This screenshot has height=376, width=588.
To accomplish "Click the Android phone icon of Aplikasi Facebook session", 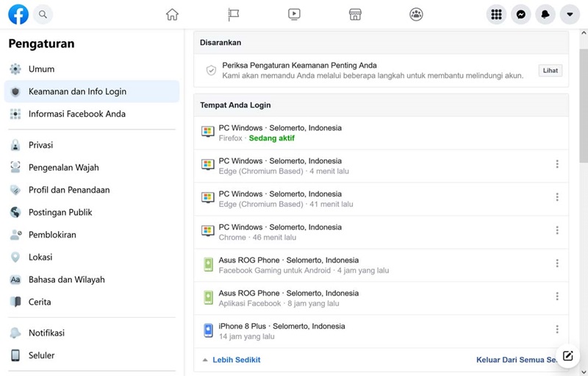I will pyautogui.click(x=208, y=297).
